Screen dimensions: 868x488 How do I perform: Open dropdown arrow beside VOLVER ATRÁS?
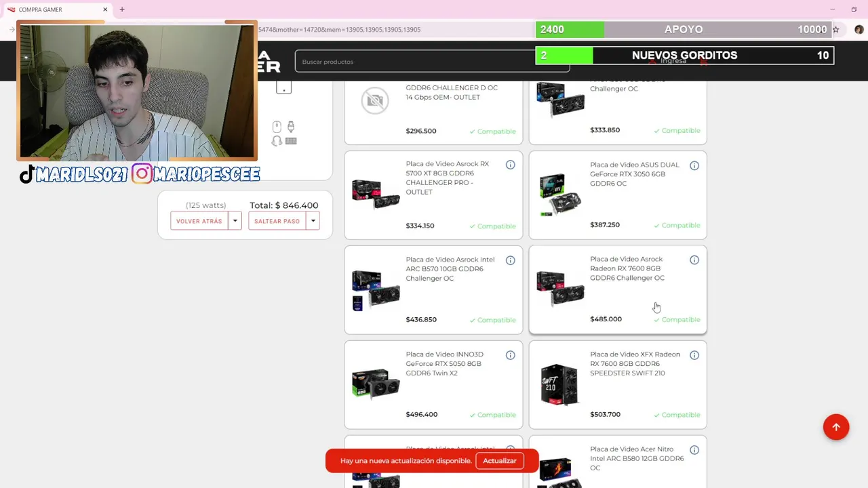click(235, 221)
